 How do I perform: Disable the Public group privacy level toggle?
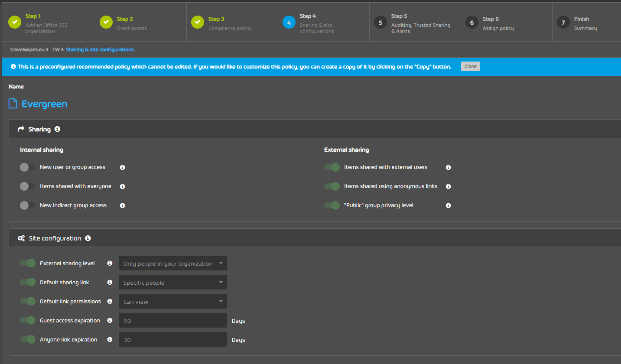coord(332,205)
